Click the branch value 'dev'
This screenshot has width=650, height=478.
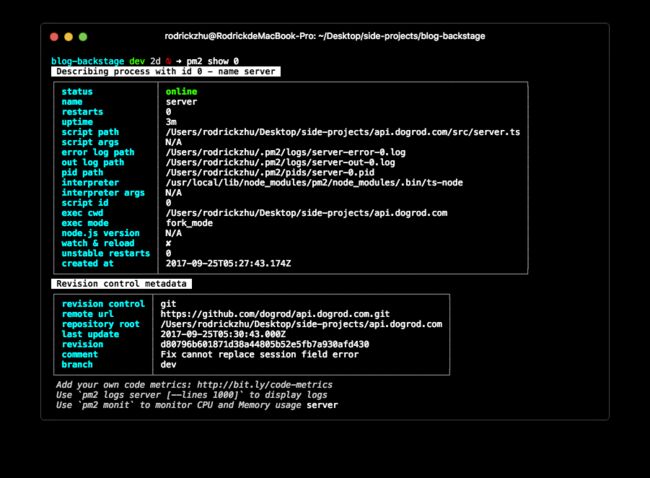[x=168, y=365]
